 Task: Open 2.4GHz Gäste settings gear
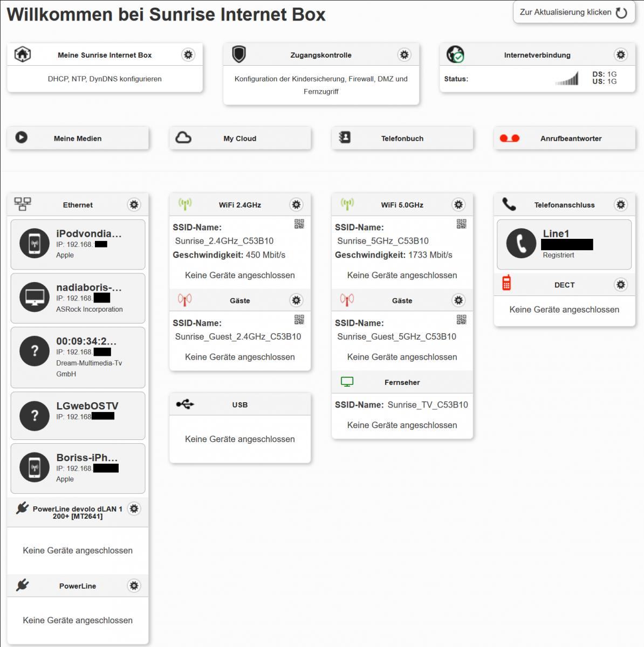point(296,300)
